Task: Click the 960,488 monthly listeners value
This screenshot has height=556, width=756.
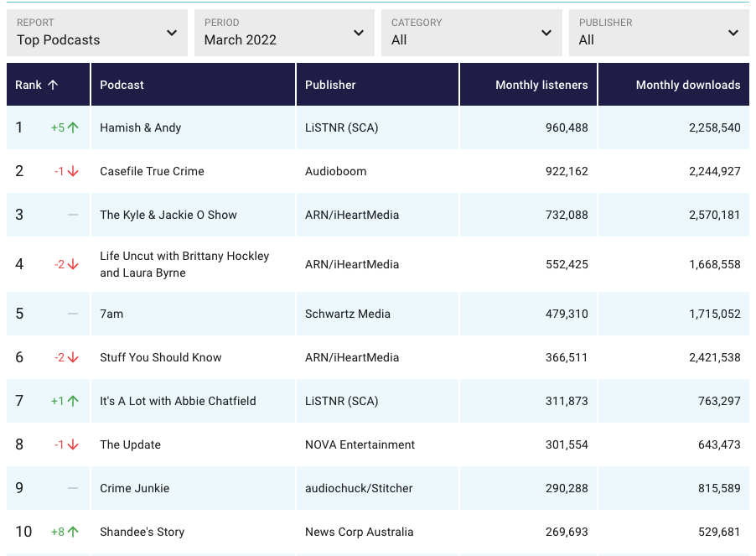Action: tap(567, 127)
